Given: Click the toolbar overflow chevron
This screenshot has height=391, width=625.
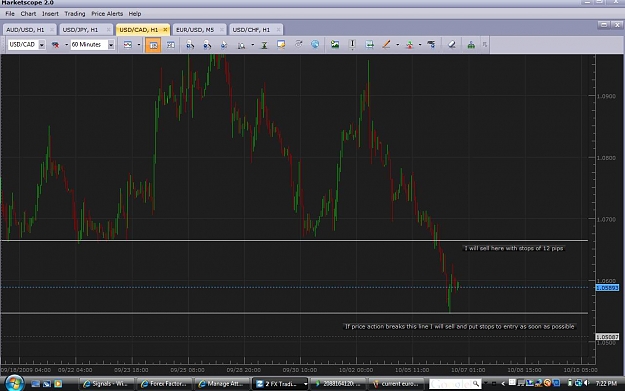Looking at the screenshot, I should [485, 45].
